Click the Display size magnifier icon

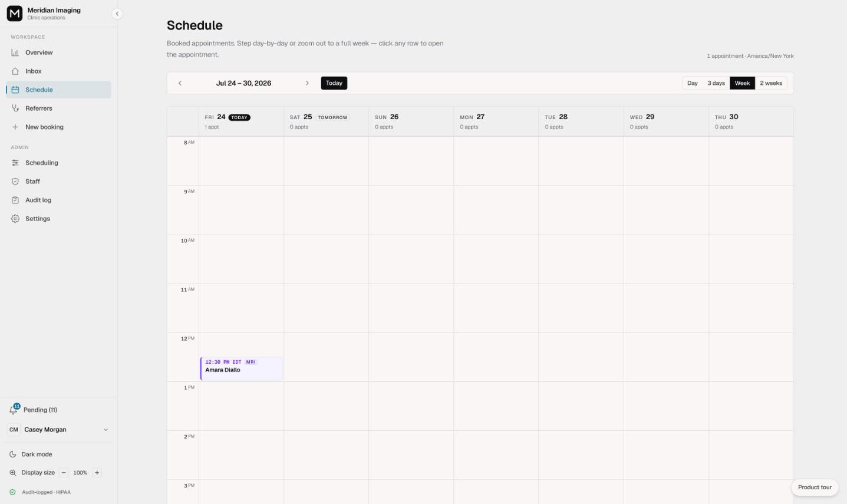13,473
